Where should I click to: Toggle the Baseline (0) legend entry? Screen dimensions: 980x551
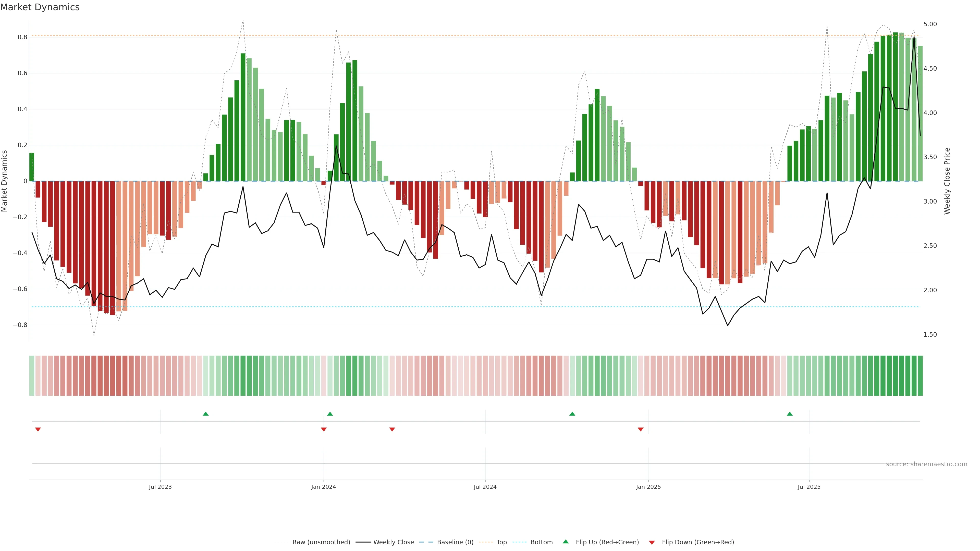455,542
